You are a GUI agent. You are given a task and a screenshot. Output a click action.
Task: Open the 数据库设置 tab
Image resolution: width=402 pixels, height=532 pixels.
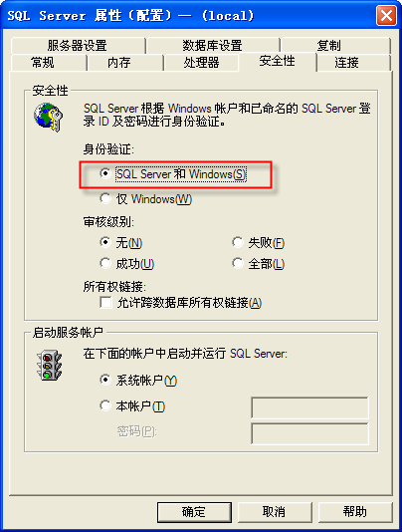click(213, 45)
